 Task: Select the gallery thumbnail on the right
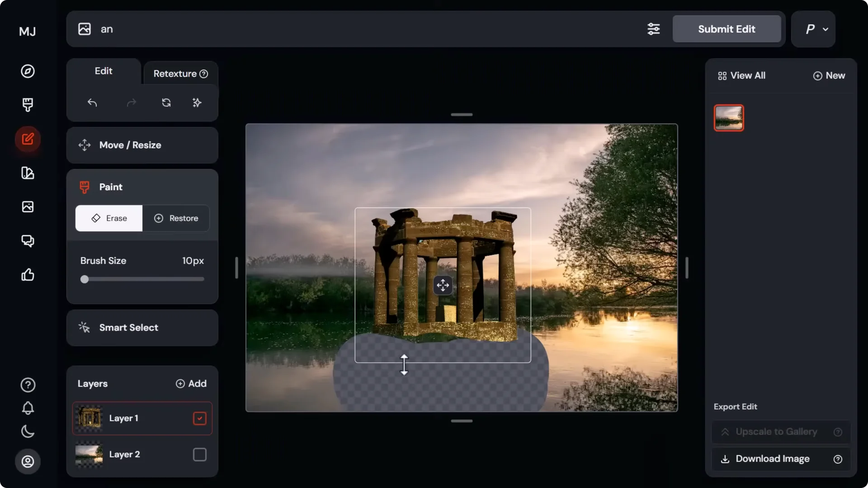tap(728, 117)
